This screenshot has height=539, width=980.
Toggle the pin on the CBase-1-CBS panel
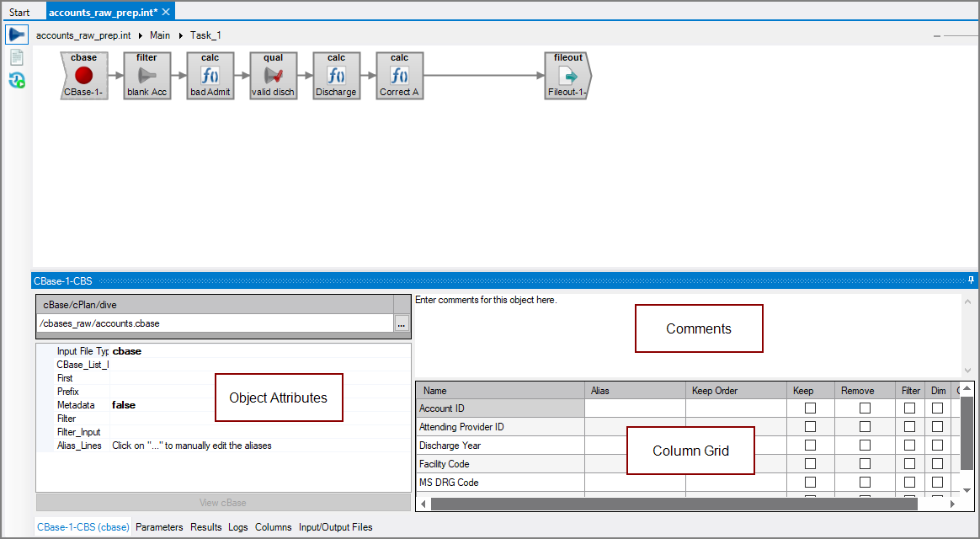(970, 279)
